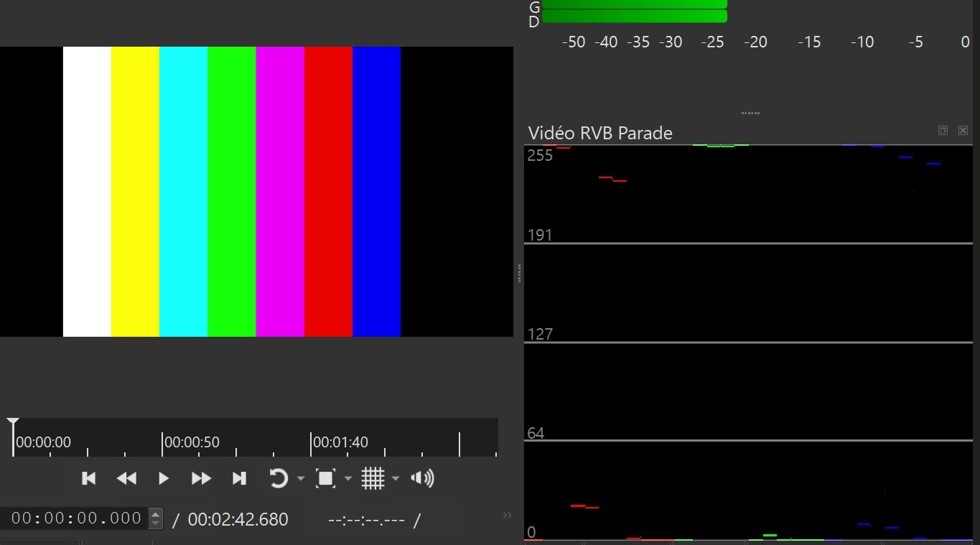Click the 00:01:40 mark on the scrub bar
Image resolution: width=980 pixels, height=545 pixels.
[311, 443]
